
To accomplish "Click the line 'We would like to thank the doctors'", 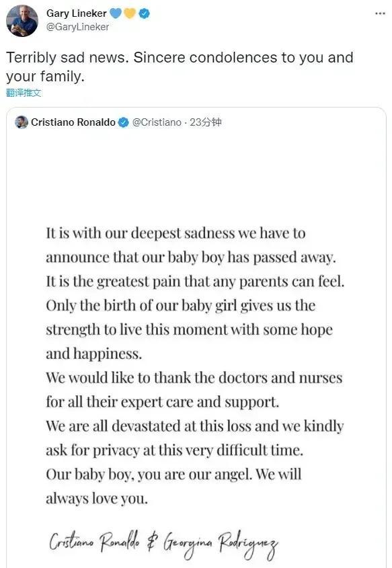I will pyautogui.click(x=194, y=378).
